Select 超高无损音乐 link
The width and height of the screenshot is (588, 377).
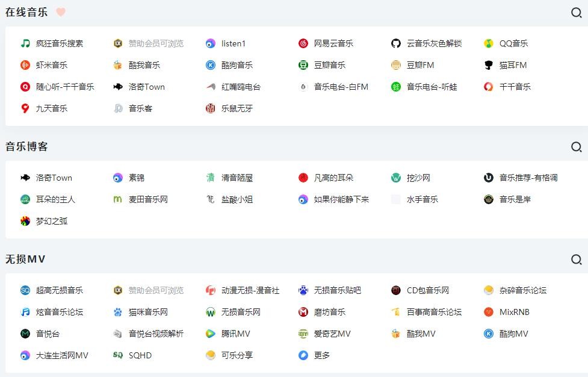point(60,290)
